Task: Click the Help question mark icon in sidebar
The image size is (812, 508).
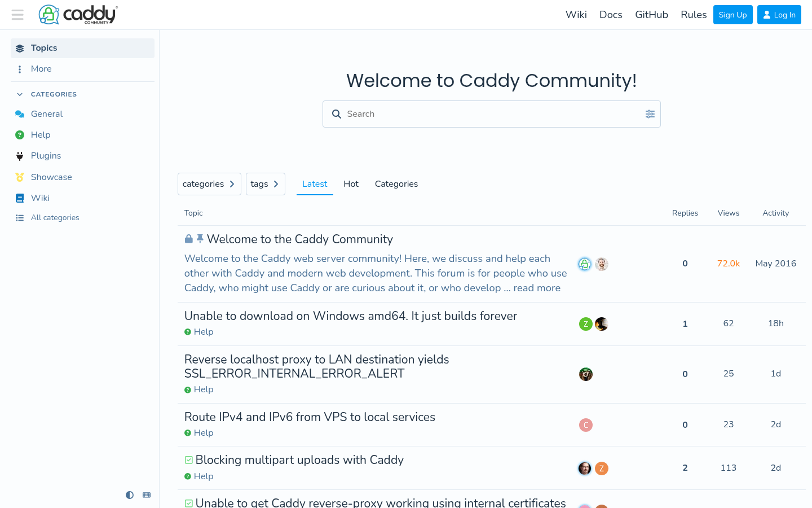Action: click(x=20, y=135)
